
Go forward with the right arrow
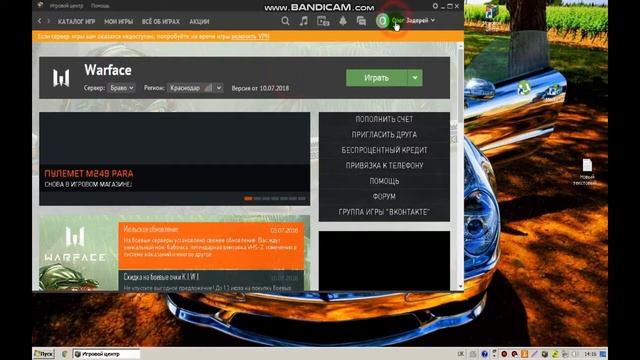pyautogui.click(x=49, y=21)
